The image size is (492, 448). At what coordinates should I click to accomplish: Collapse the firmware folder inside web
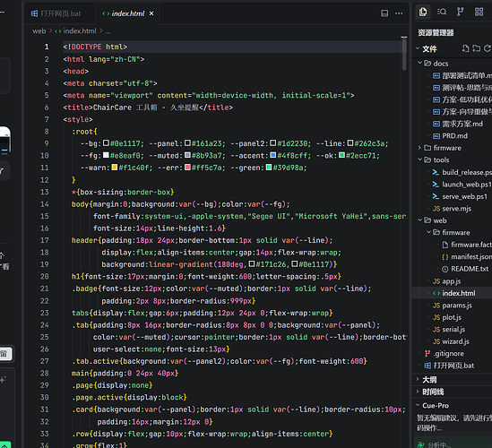428,232
